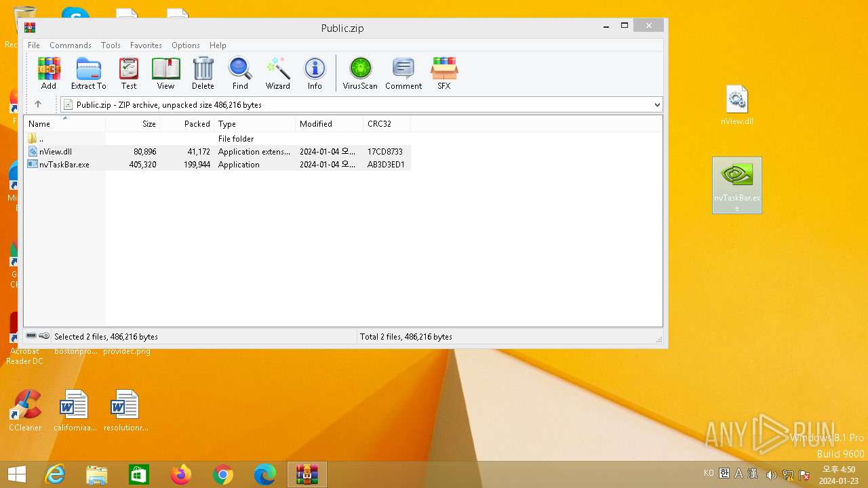The width and height of the screenshot is (868, 488).
Task: Open File Explorer from taskbar
Action: click(x=97, y=474)
